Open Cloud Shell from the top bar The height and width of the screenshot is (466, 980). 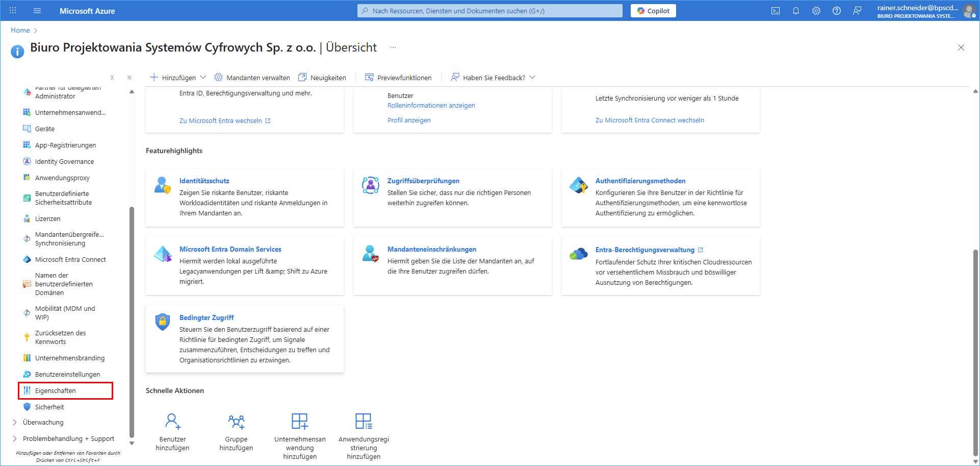[x=776, y=11]
